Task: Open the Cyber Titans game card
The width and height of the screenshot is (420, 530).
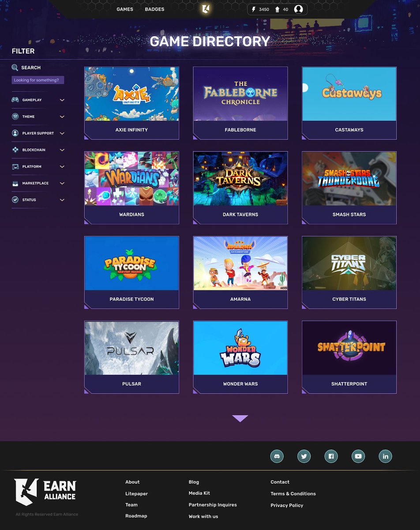Action: point(349,273)
